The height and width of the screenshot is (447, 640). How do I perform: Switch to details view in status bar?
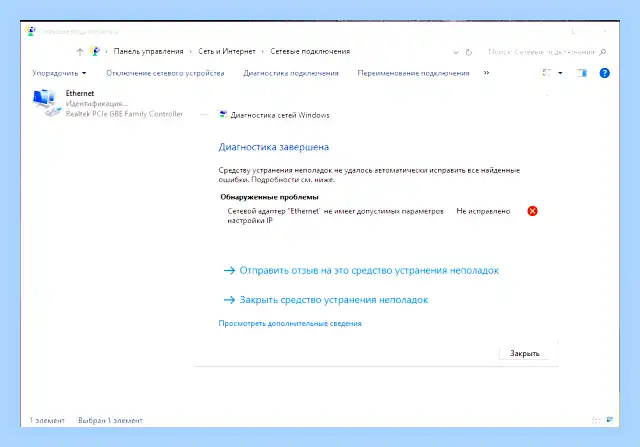click(596, 420)
